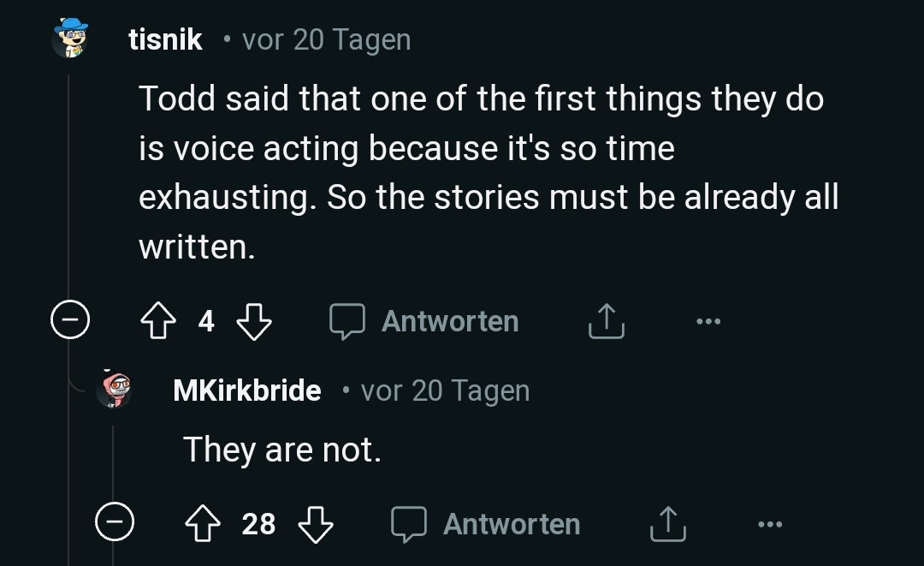This screenshot has height=566, width=924.
Task: Click Antworten under tisnik's comment
Action: pos(426,322)
